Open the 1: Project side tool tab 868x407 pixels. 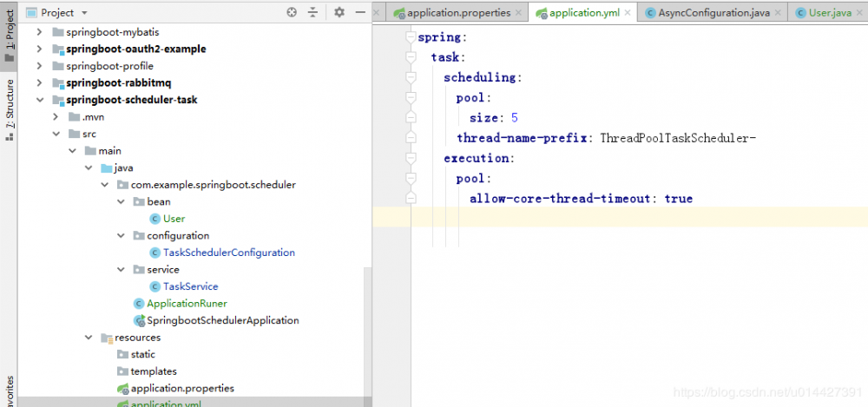[10, 37]
